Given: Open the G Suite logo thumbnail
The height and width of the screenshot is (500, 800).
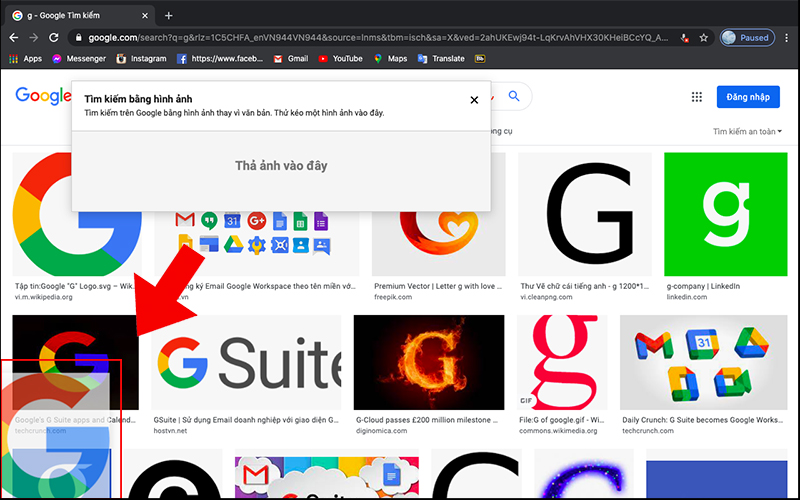Looking at the screenshot, I should pos(246,362).
